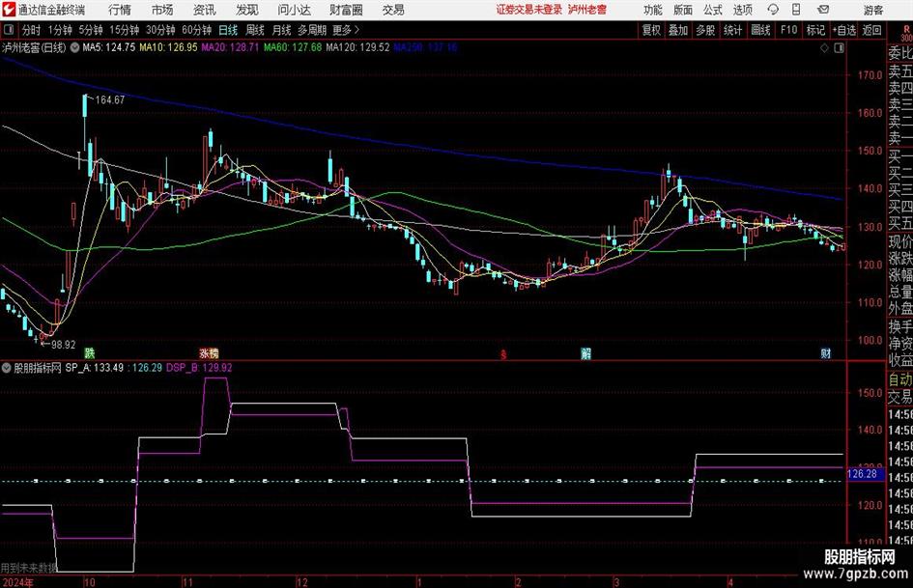Screen dimensions: 913x588
Task: Click the 证券交易未登录 login link
Action: [529, 10]
